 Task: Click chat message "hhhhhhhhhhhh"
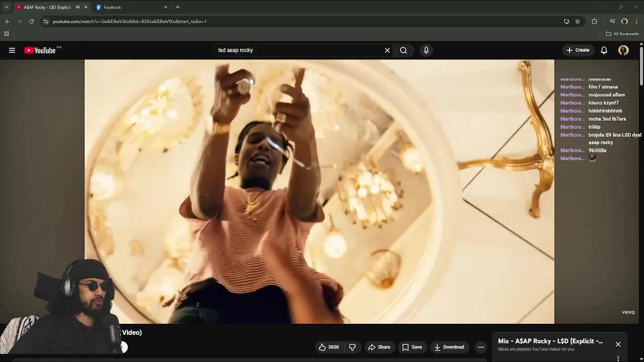click(605, 111)
